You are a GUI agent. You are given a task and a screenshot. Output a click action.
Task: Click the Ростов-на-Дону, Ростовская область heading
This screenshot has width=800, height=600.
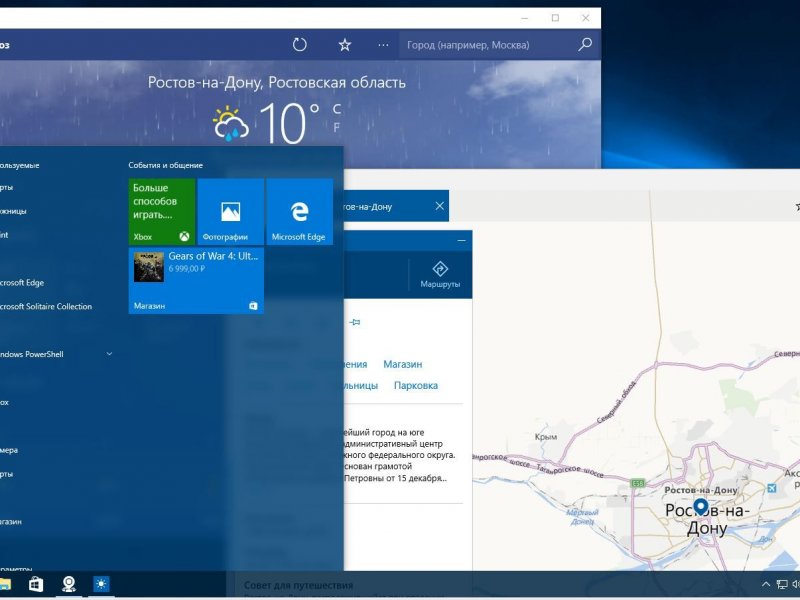pyautogui.click(x=277, y=83)
